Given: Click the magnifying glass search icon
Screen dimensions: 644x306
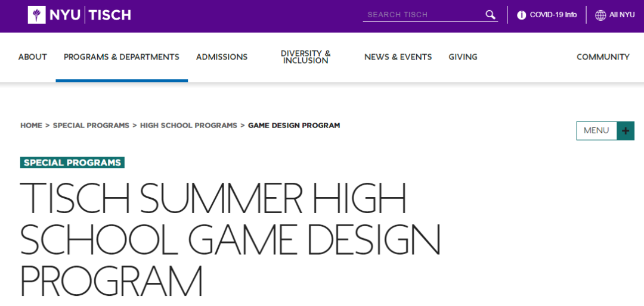Looking at the screenshot, I should [490, 15].
